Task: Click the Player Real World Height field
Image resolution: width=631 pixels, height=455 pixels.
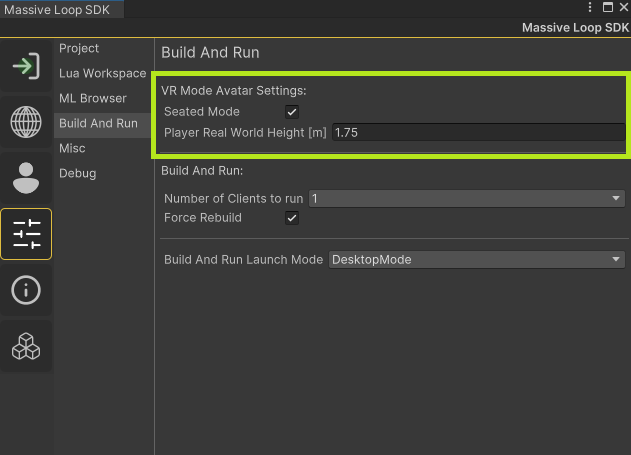Action: click(478, 132)
